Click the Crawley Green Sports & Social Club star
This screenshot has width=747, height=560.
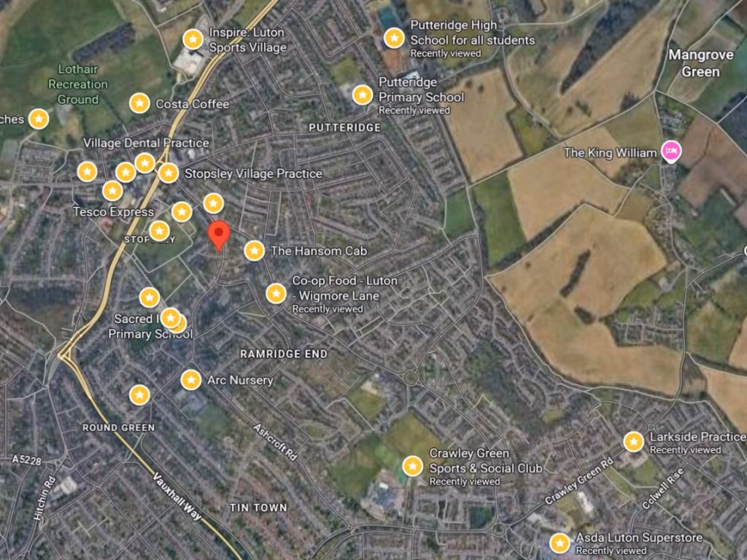413,466
